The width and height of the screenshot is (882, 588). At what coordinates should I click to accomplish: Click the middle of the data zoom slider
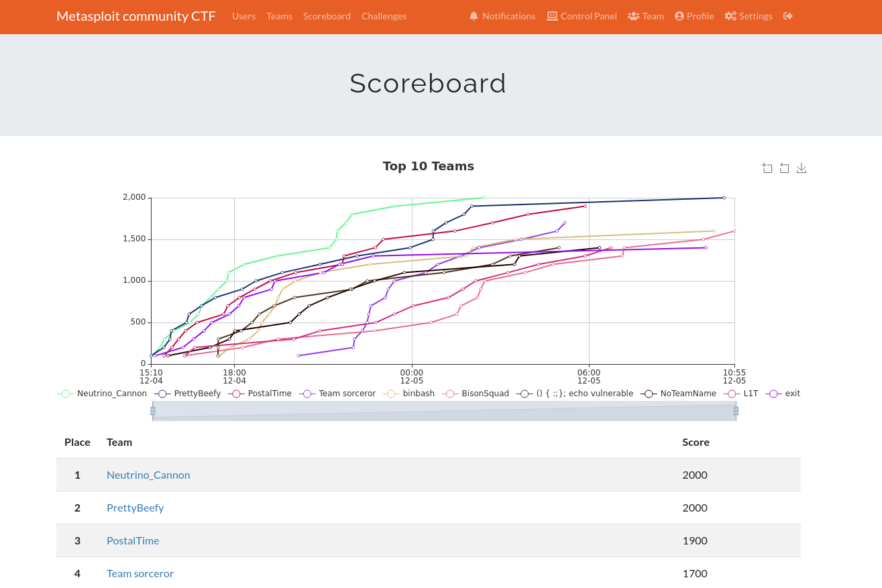coord(444,411)
